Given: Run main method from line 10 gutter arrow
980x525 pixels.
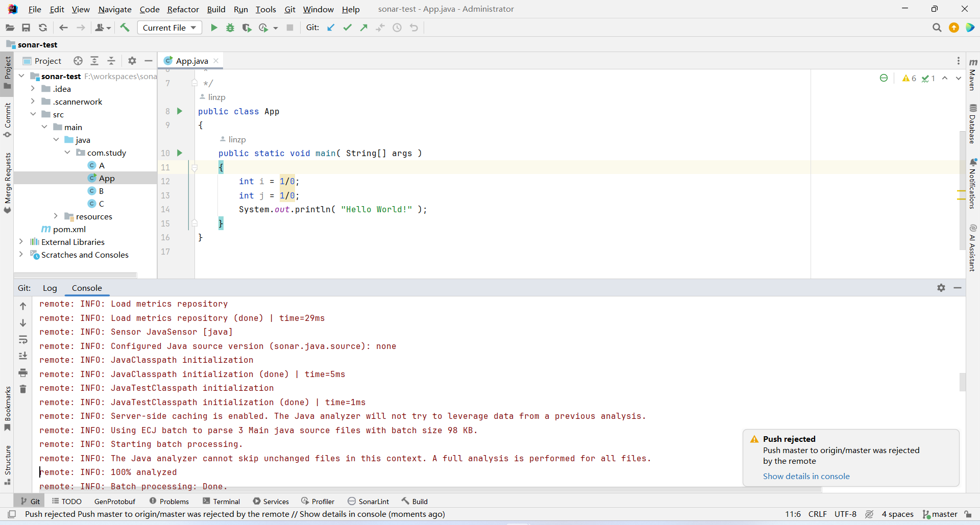Looking at the screenshot, I should 180,153.
